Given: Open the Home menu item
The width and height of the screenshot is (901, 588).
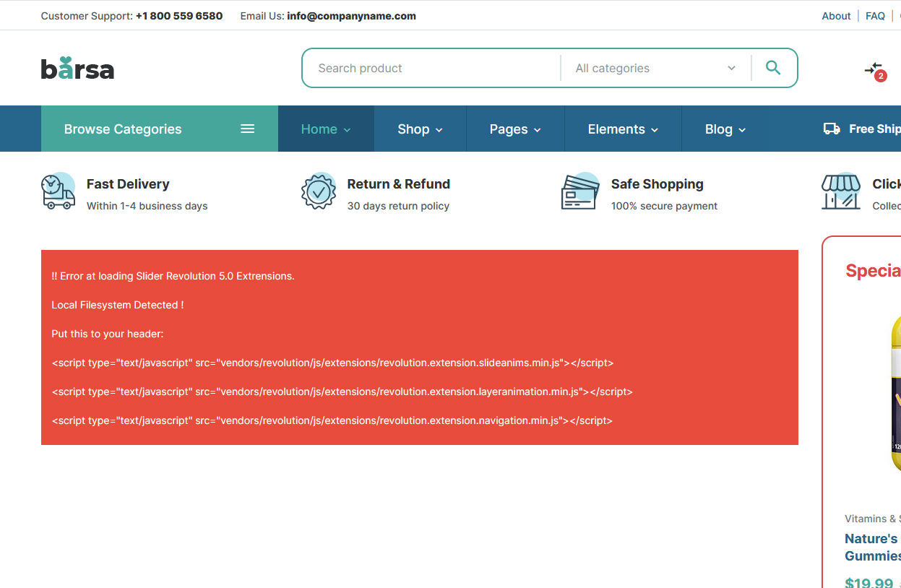Looking at the screenshot, I should (326, 129).
